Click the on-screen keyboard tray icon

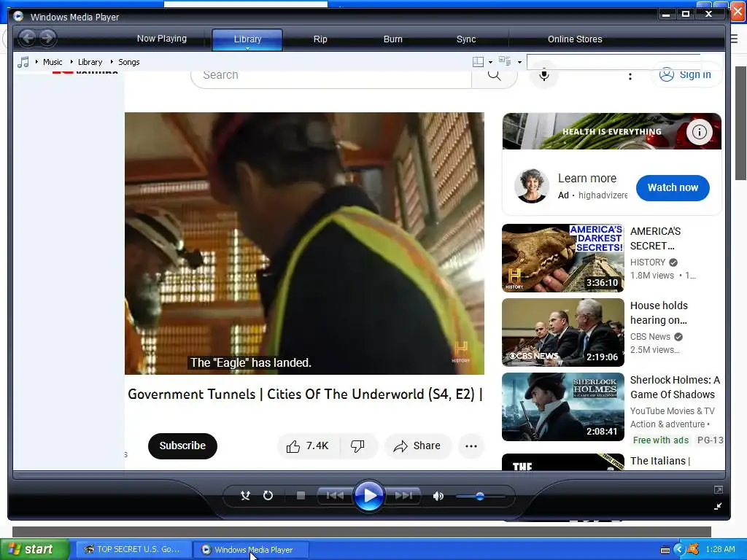click(x=665, y=550)
